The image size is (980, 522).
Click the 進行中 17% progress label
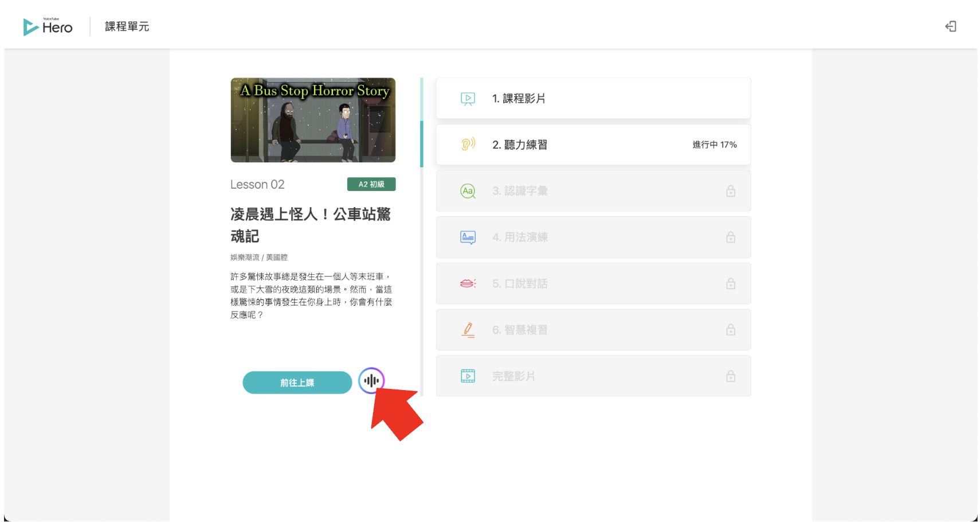pyautogui.click(x=714, y=145)
